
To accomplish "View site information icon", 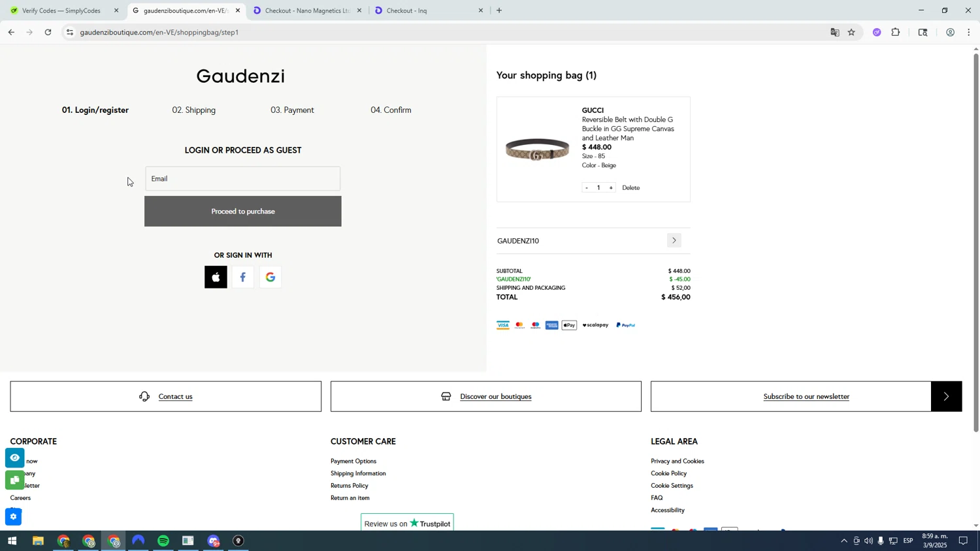I will click(70, 32).
